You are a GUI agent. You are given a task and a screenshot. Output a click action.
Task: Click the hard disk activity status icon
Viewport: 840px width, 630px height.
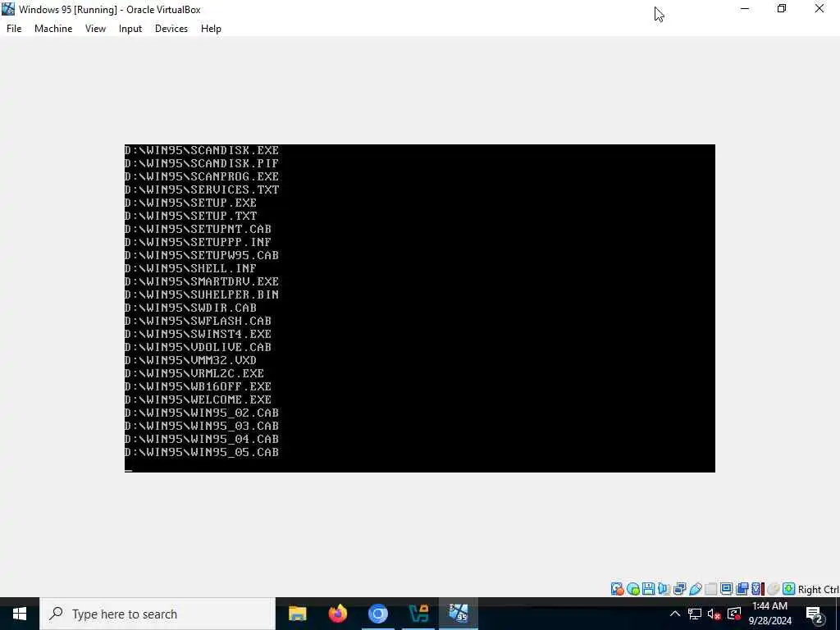click(617, 589)
